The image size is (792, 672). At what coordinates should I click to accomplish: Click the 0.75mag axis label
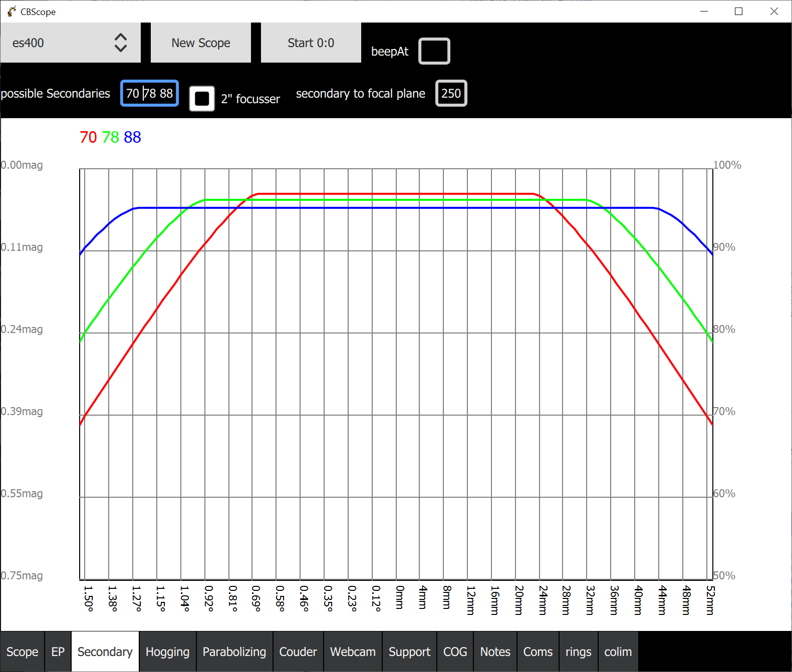click(22, 575)
